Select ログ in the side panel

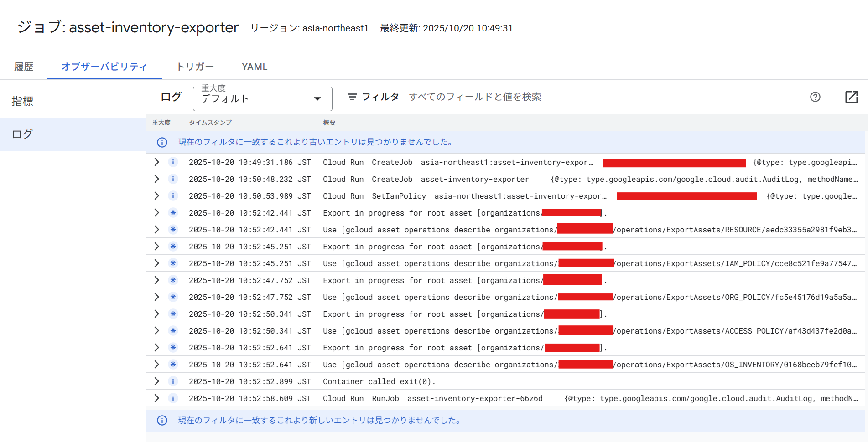(22, 134)
